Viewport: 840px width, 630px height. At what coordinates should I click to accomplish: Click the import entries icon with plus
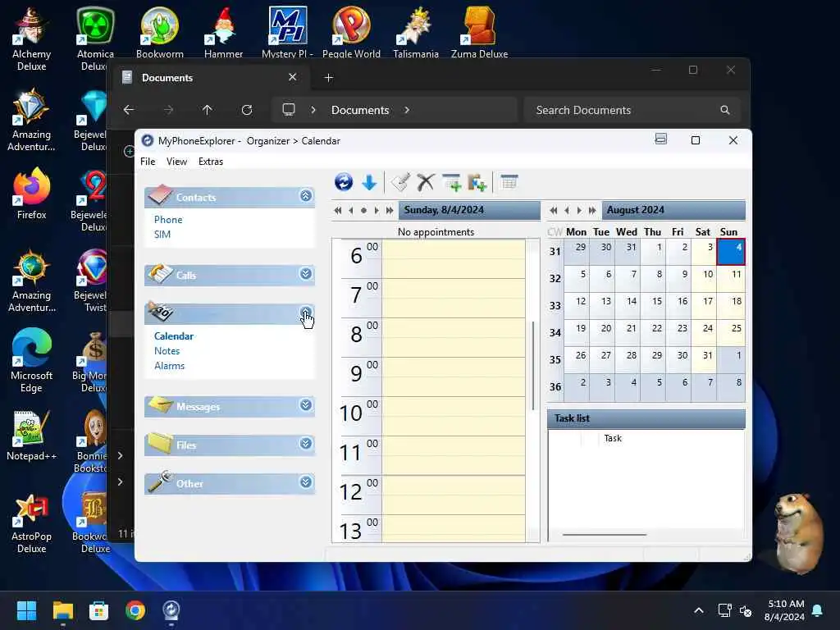coord(477,182)
